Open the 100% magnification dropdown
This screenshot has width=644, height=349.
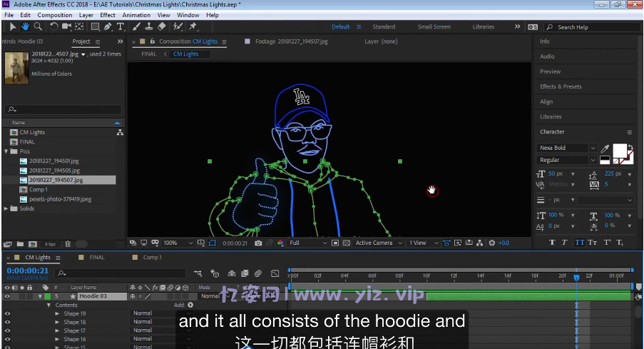(x=178, y=243)
